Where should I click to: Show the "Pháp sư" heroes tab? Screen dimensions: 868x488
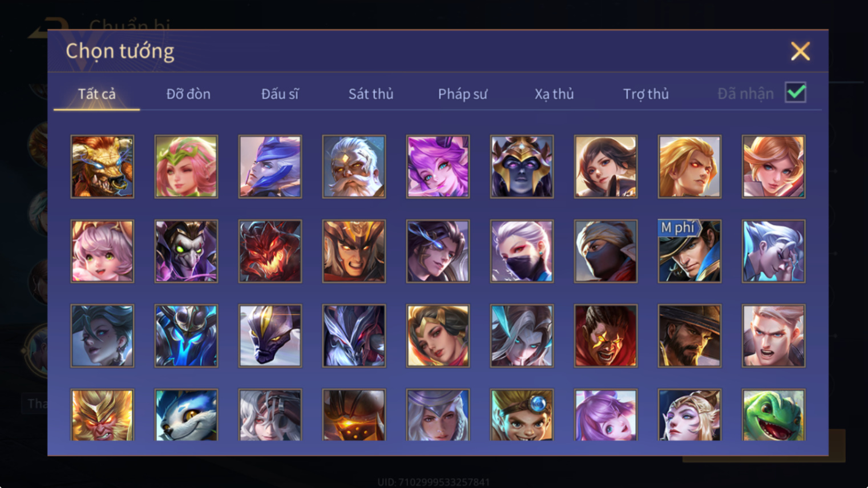pyautogui.click(x=463, y=94)
